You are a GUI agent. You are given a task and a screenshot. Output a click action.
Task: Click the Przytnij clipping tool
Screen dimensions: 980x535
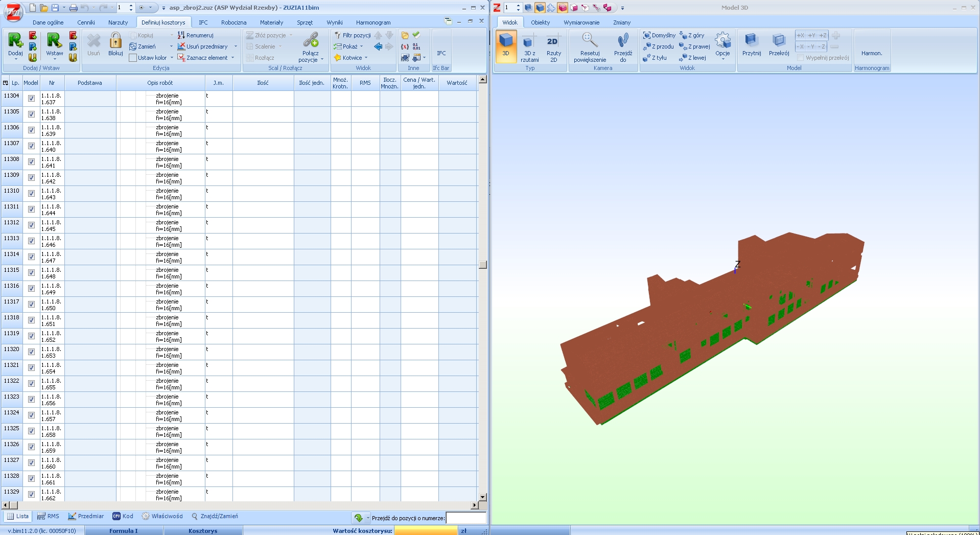click(x=751, y=41)
